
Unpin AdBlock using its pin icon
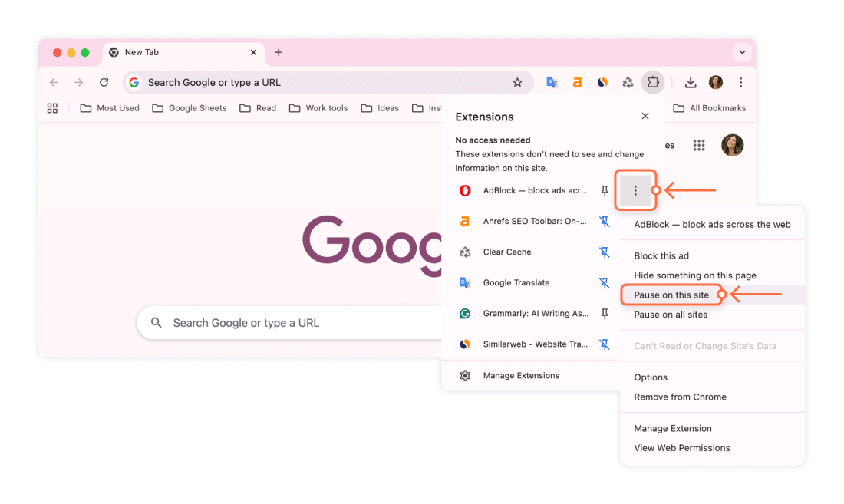(x=605, y=190)
